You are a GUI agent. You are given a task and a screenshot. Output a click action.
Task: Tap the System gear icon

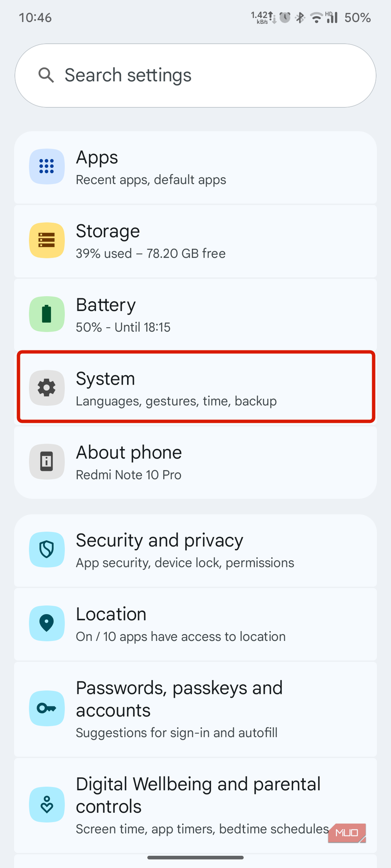pos(47,388)
